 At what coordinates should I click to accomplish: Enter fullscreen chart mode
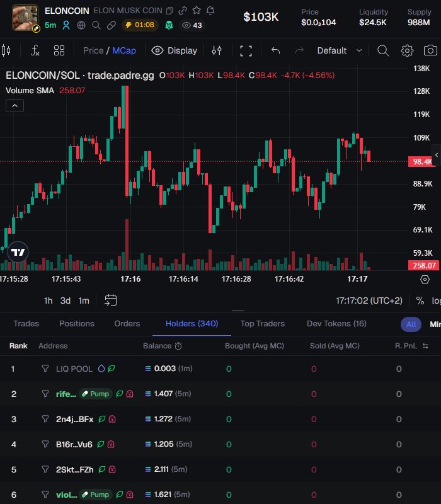246,51
